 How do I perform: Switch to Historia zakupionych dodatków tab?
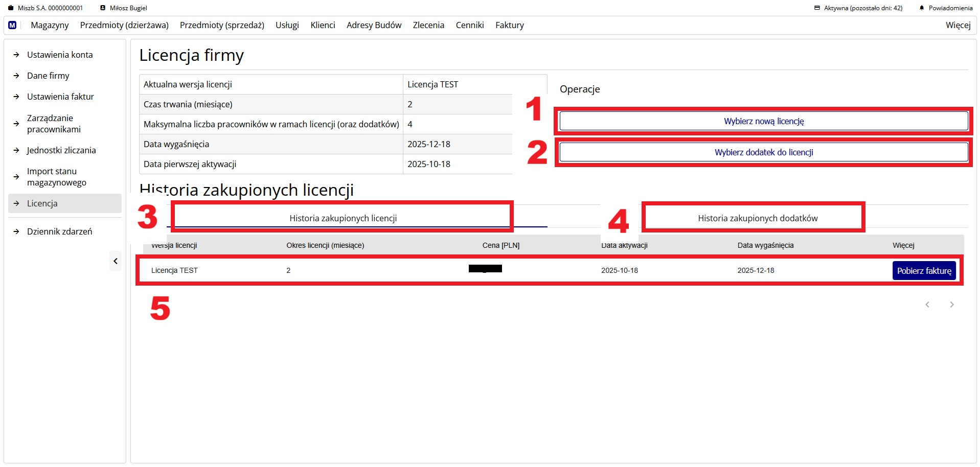[x=758, y=218]
